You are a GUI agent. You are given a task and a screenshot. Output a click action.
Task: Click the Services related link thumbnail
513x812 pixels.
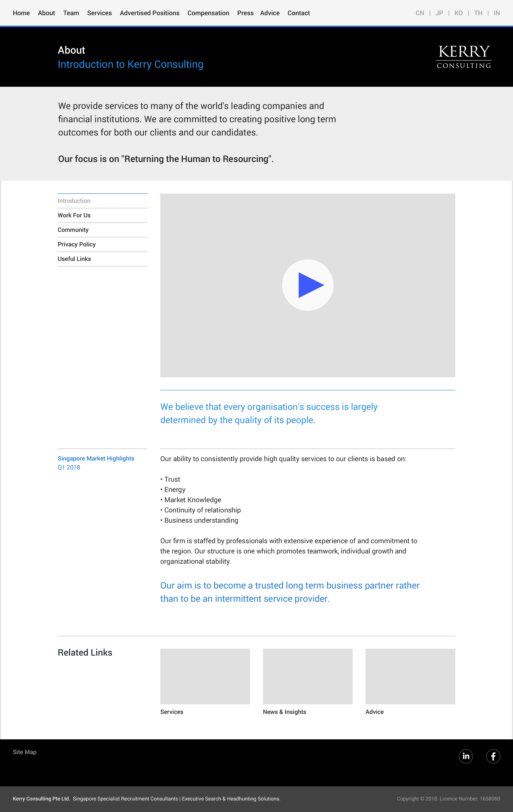205,676
